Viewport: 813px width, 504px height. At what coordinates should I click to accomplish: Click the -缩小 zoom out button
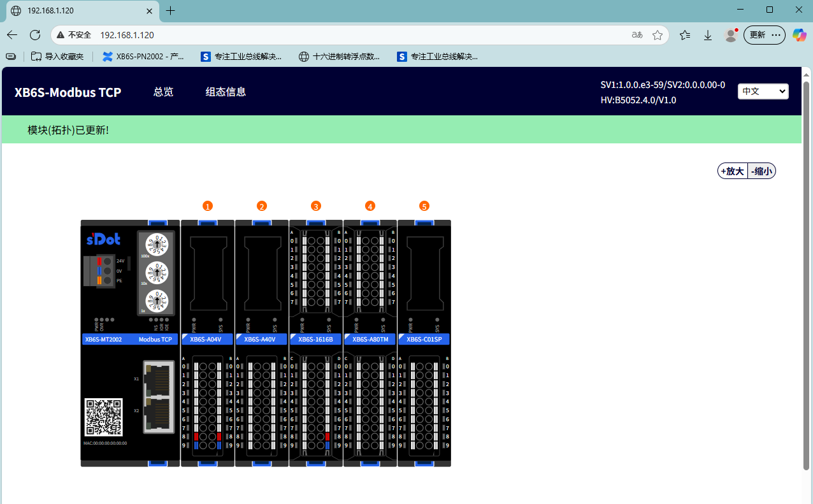point(761,171)
